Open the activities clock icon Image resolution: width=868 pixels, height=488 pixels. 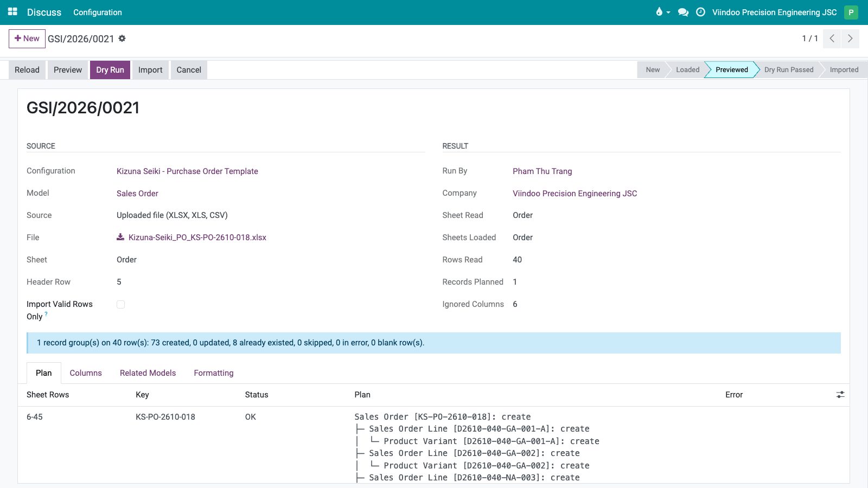tap(700, 12)
